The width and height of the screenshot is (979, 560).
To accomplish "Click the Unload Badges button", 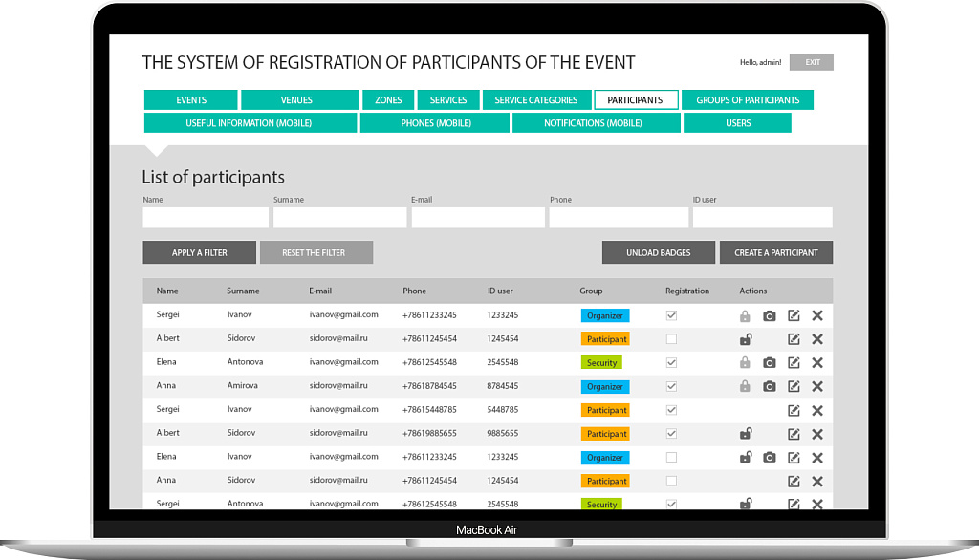I will 659,253.
